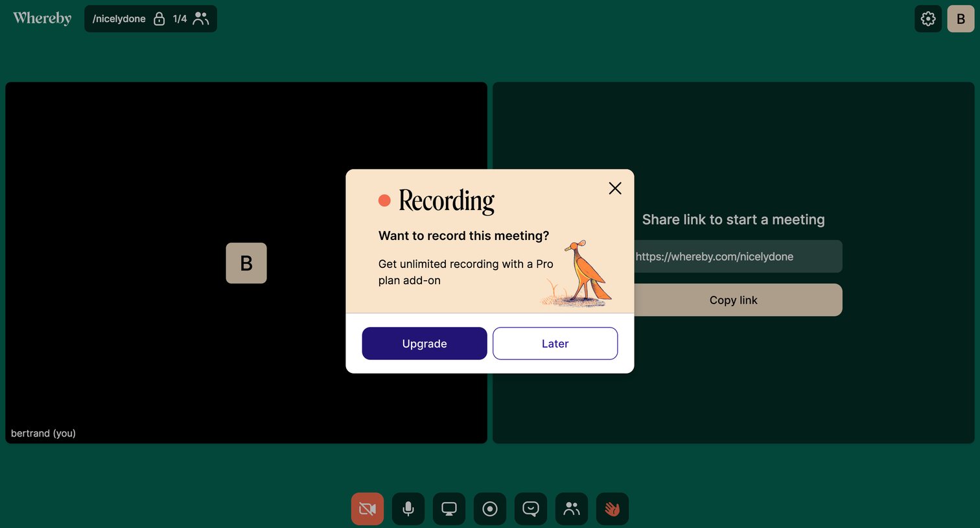Mute the microphone
The width and height of the screenshot is (980, 528).
tap(408, 509)
